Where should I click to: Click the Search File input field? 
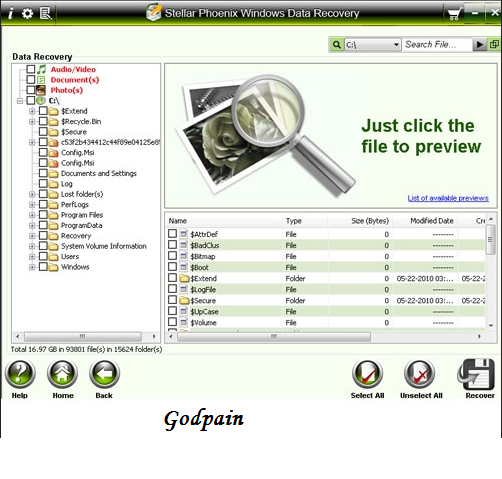coord(437,44)
